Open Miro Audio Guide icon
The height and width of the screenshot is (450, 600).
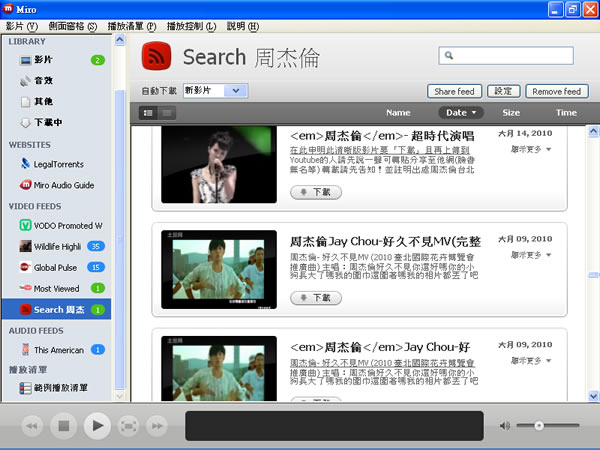pos(26,185)
